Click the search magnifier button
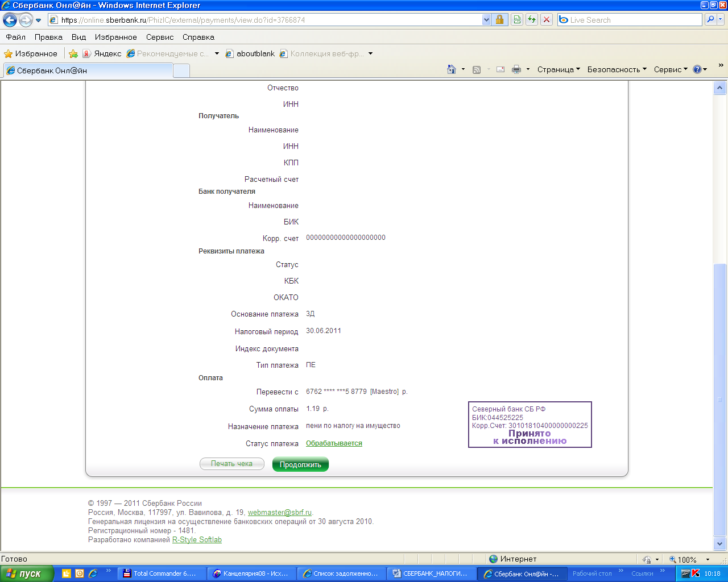 pyautogui.click(x=710, y=20)
